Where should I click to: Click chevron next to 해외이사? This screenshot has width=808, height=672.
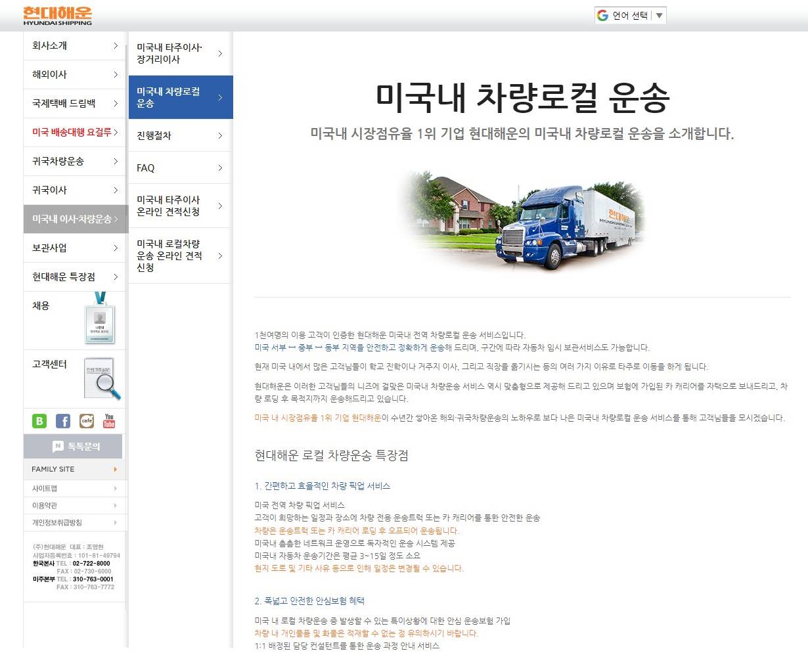(116, 74)
